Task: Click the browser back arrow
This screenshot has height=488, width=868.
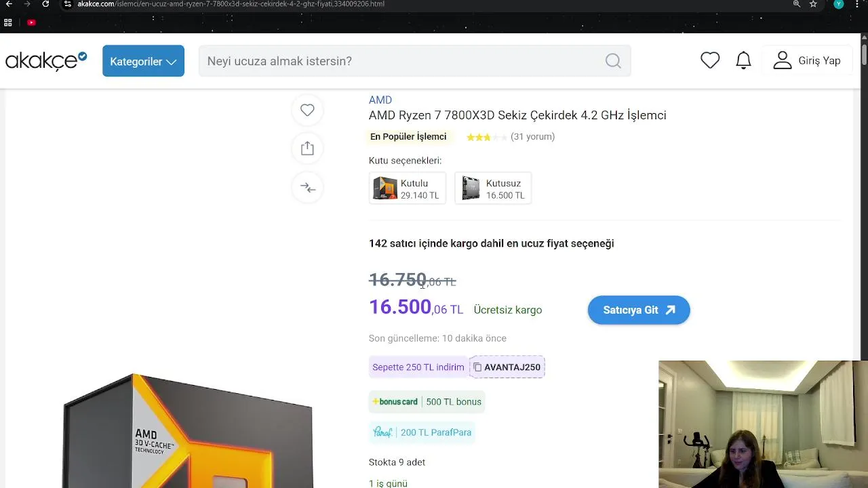Action: point(9,4)
